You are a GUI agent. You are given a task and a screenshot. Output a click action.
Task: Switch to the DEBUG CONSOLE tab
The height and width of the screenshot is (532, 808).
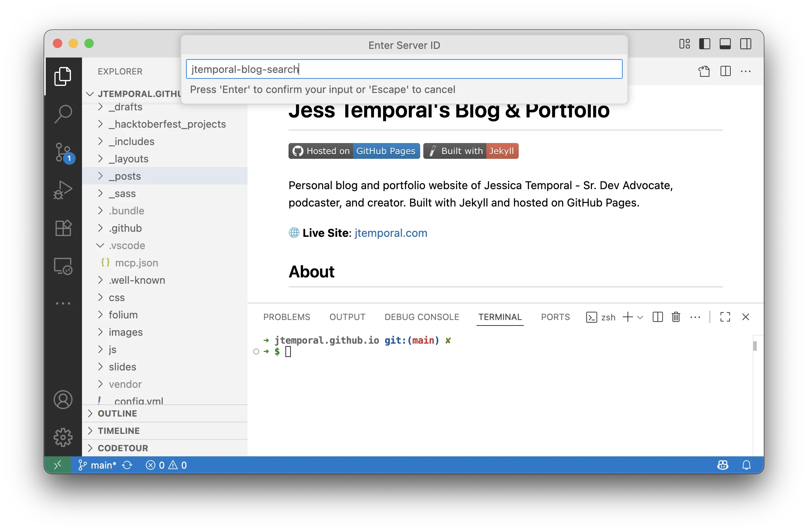(x=421, y=317)
